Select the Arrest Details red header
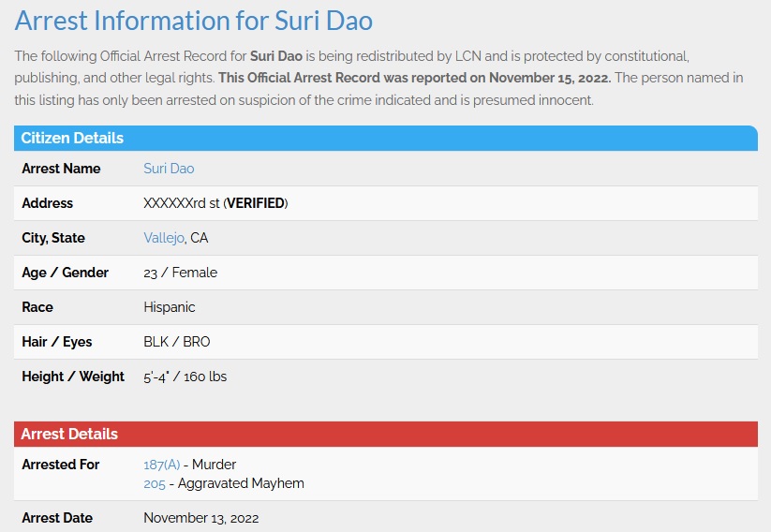The width and height of the screenshot is (771, 532). (386, 435)
